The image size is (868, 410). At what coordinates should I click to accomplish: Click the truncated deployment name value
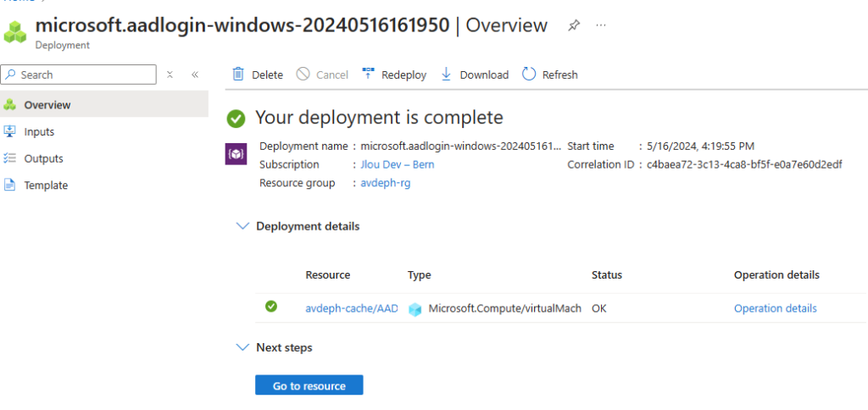point(460,146)
